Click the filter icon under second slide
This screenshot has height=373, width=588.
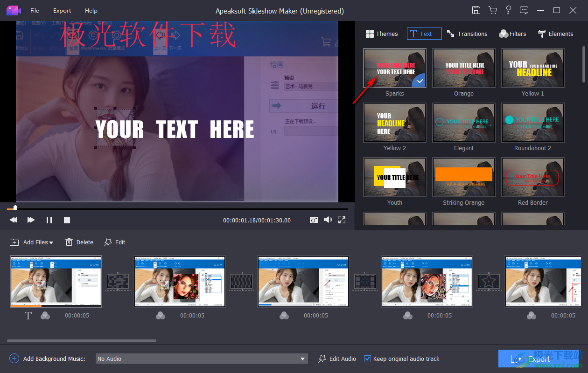coord(161,316)
